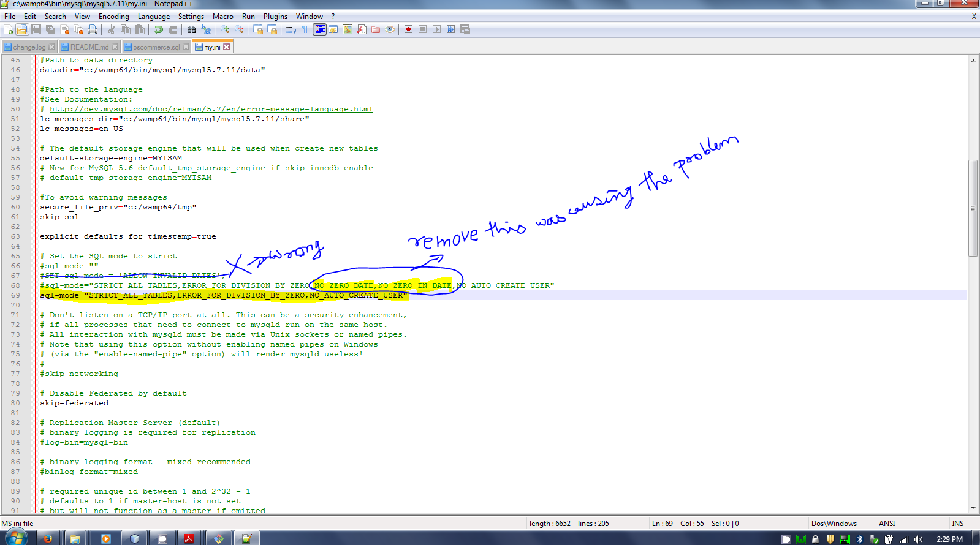Redo the edit via toolbar arrow
This screenshot has width=980, height=545.
(x=173, y=29)
